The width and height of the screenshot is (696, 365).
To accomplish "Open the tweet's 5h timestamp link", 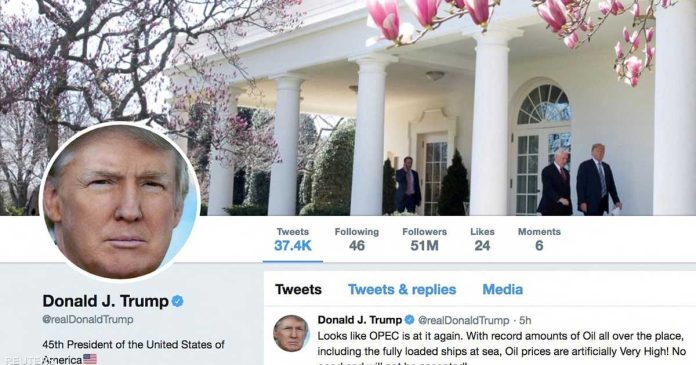I will [x=525, y=320].
